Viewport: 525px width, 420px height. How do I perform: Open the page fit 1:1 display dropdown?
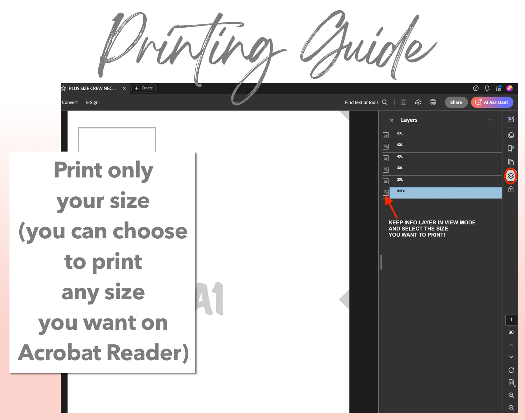point(511,383)
